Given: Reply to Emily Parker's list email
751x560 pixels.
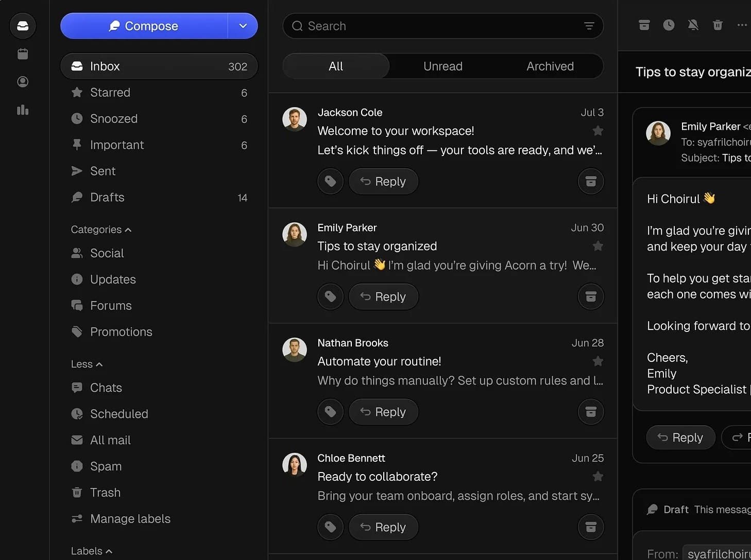Looking at the screenshot, I should [x=383, y=296].
